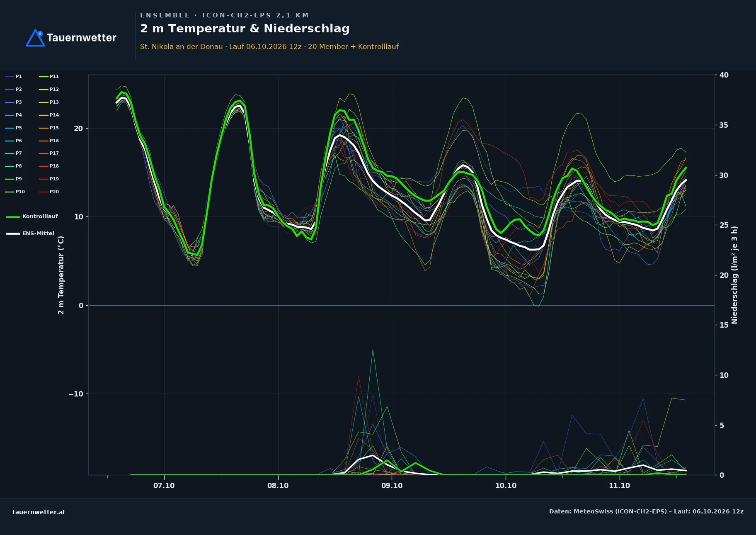Click the tauernwetter.at footer text
Image resolution: width=756 pixels, height=535 pixels.
39,512
